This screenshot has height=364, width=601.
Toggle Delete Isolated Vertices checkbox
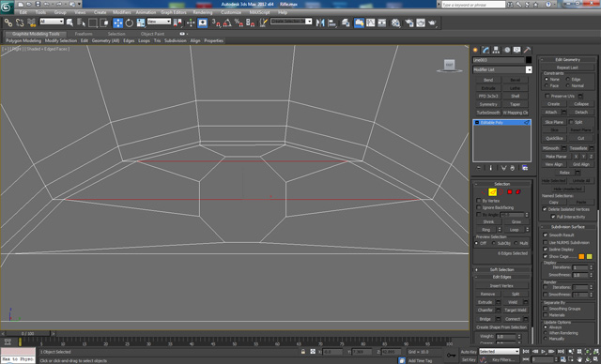545,209
